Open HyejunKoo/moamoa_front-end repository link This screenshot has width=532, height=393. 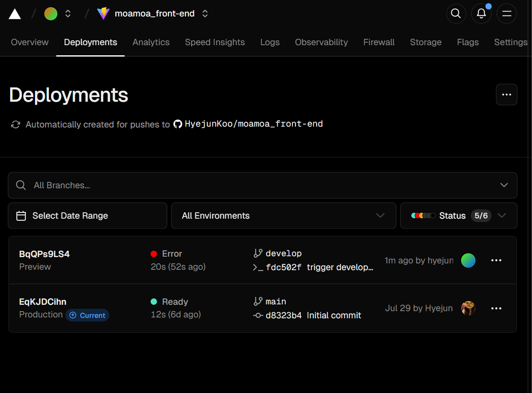254,124
